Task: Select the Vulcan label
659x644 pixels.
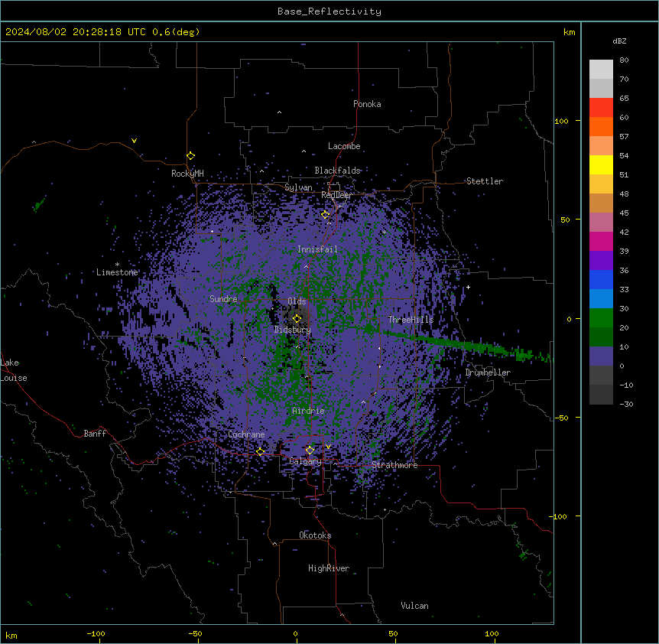Action: 414,606
